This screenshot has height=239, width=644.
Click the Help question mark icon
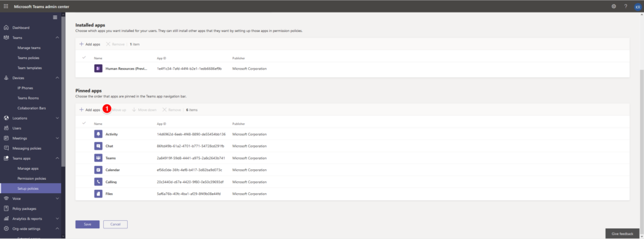[x=626, y=6]
